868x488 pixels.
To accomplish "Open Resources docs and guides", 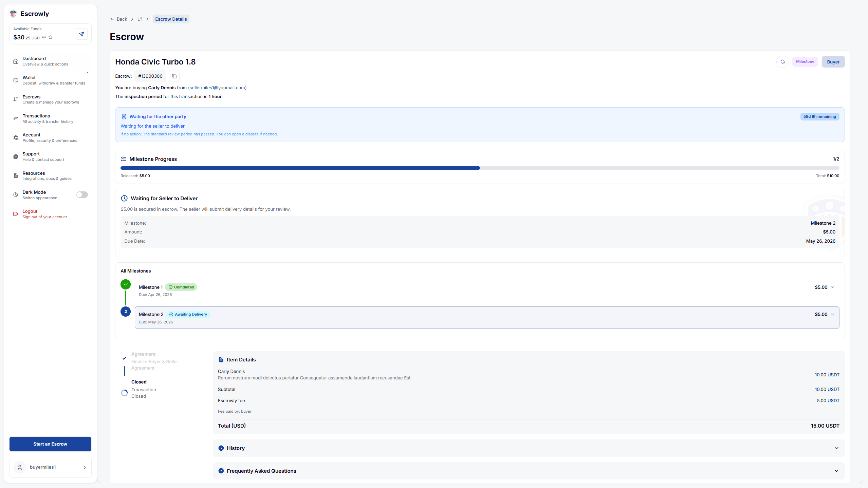I will point(50,176).
